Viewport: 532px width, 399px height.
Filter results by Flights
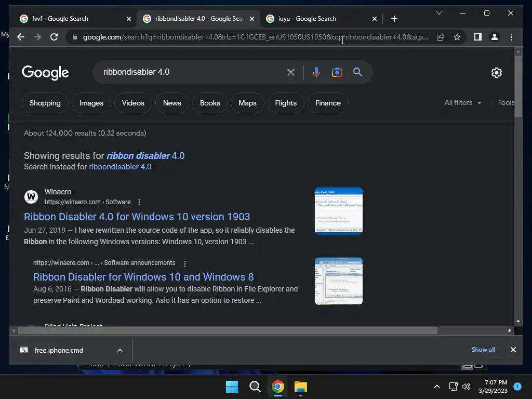click(x=286, y=103)
